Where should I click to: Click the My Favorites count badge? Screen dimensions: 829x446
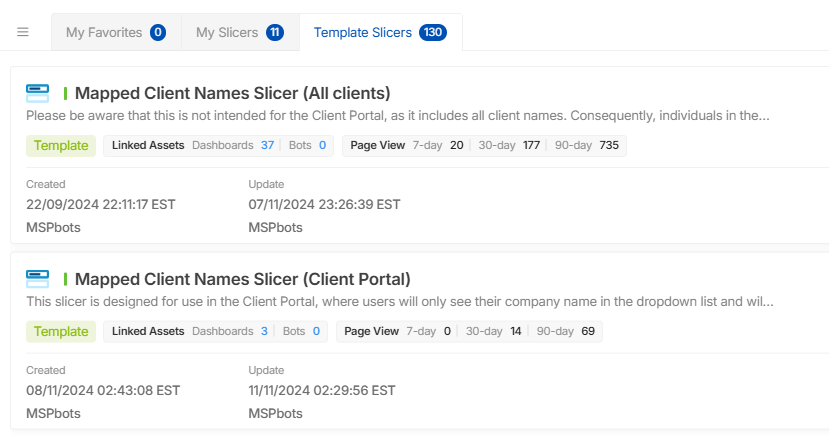[158, 32]
